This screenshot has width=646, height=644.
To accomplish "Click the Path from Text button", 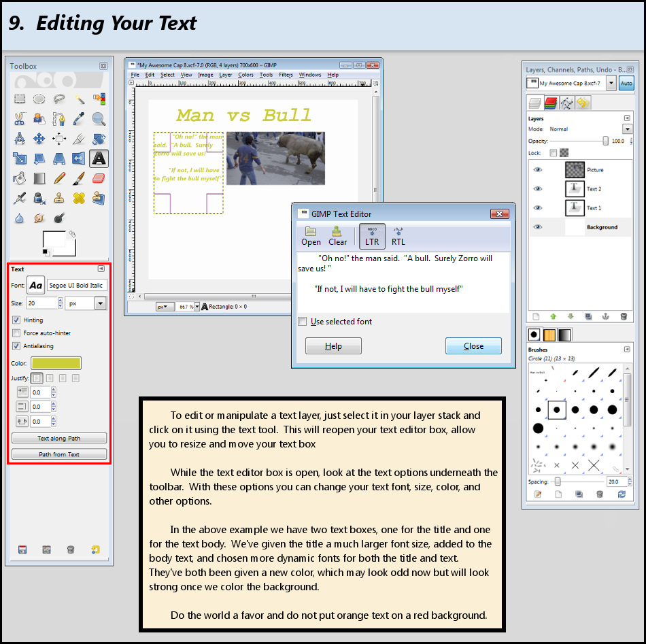I will pyautogui.click(x=59, y=454).
